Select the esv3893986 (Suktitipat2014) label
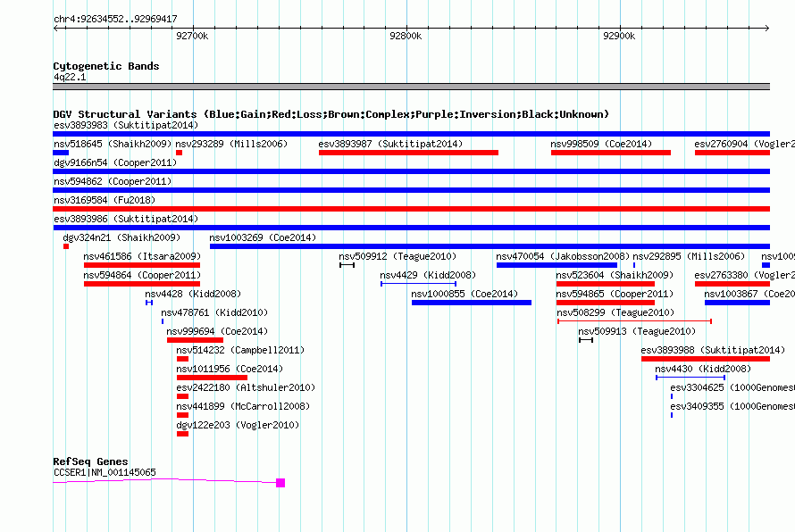 [126, 219]
